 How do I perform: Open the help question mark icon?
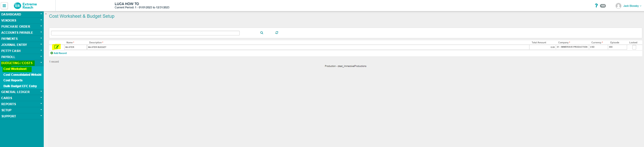pyautogui.click(x=596, y=6)
